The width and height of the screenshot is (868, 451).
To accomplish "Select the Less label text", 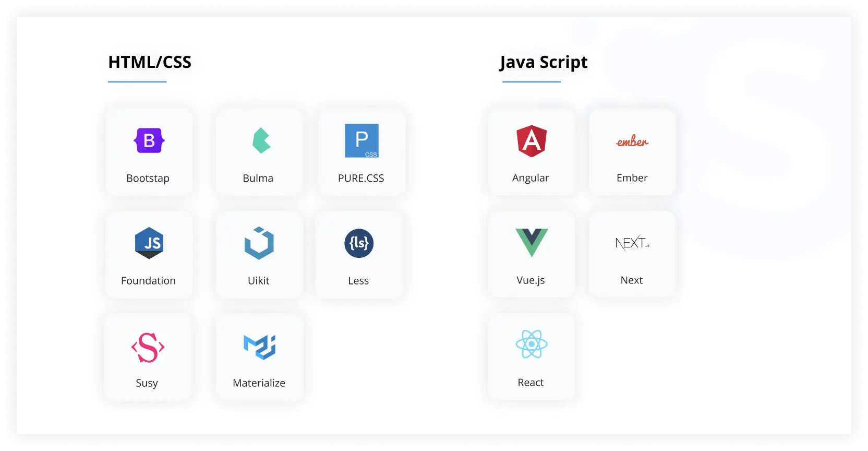I will pyautogui.click(x=358, y=280).
